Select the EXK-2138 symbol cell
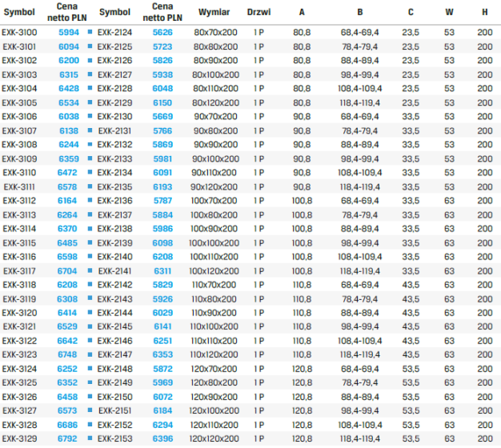Image resolution: width=501 pixels, height=448 pixels. pos(114,229)
